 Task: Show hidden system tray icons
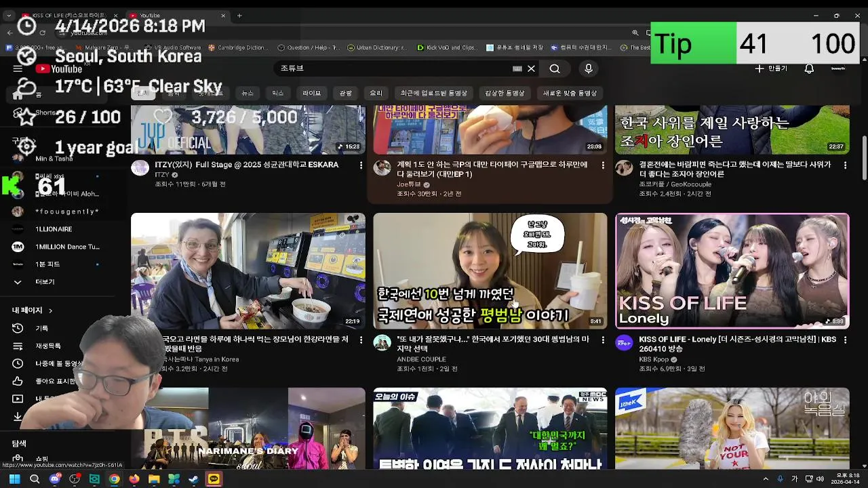(766, 479)
